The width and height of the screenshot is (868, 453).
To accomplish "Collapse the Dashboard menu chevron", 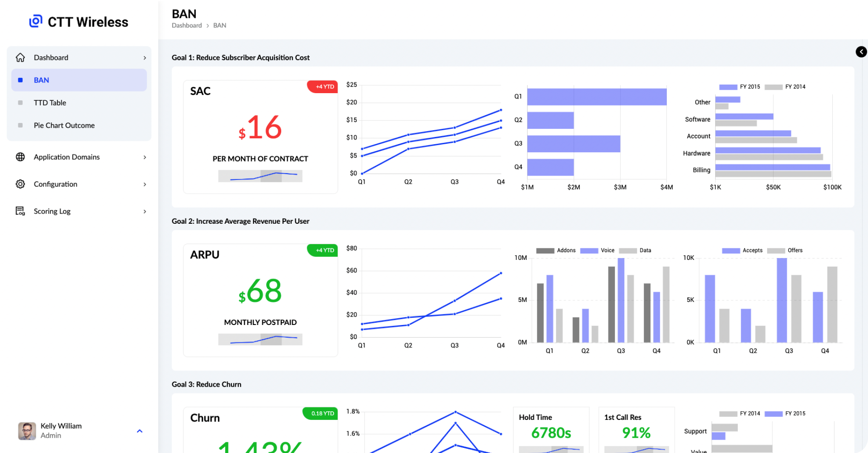I will pyautogui.click(x=145, y=58).
